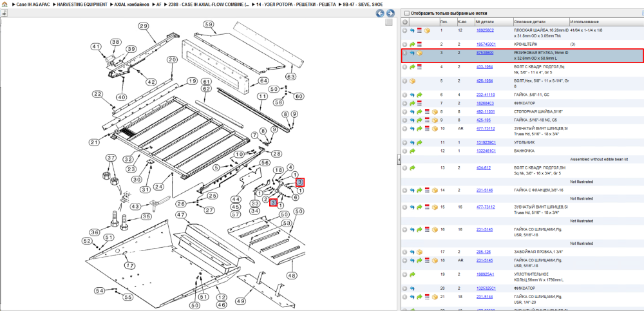The width and height of the screenshot is (644, 311).
Task: Open 'AXIAL комбайнов' breadcrumb
Action: 132,4
